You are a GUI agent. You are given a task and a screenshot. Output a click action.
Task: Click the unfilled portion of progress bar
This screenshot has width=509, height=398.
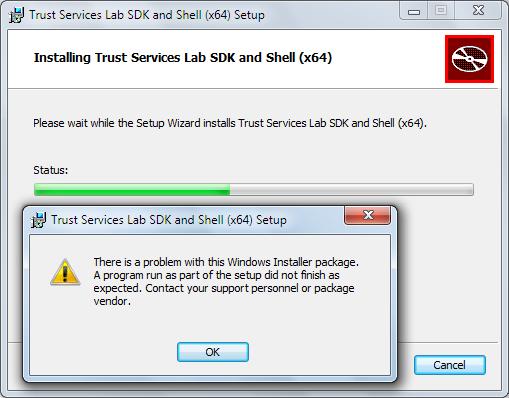click(352, 189)
